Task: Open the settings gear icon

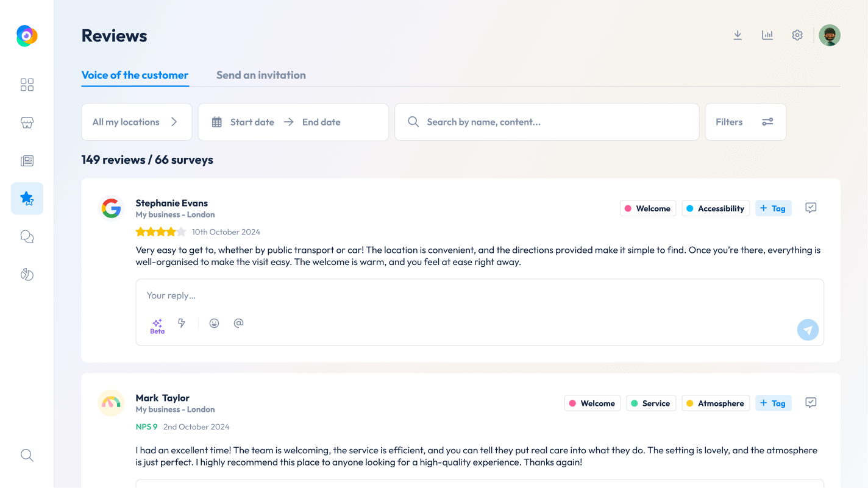Action: (x=797, y=35)
